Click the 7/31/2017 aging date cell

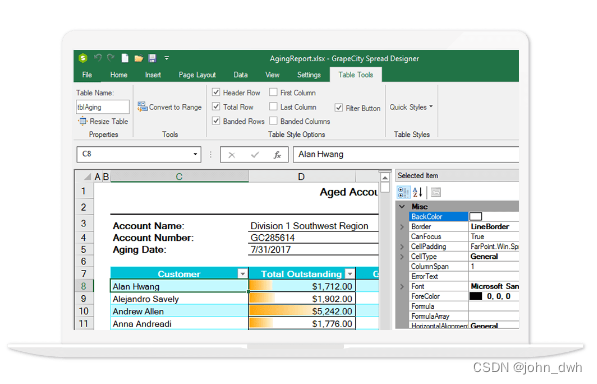click(x=313, y=250)
